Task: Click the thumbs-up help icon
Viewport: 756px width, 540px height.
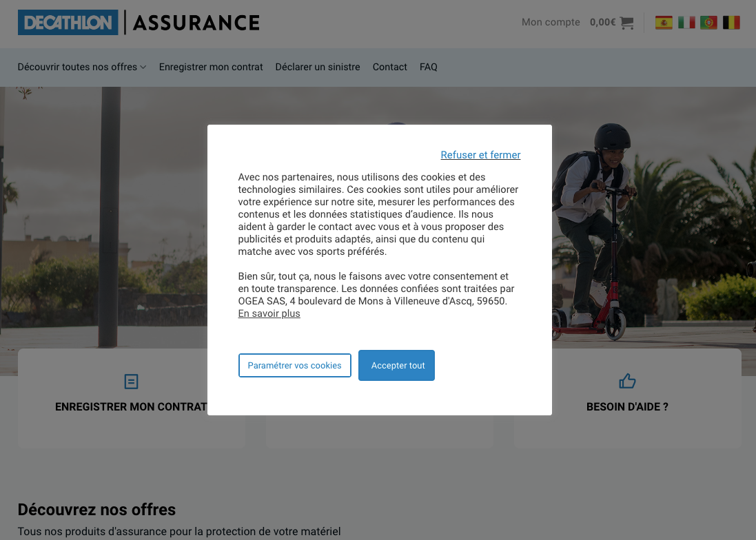Action: (x=627, y=381)
